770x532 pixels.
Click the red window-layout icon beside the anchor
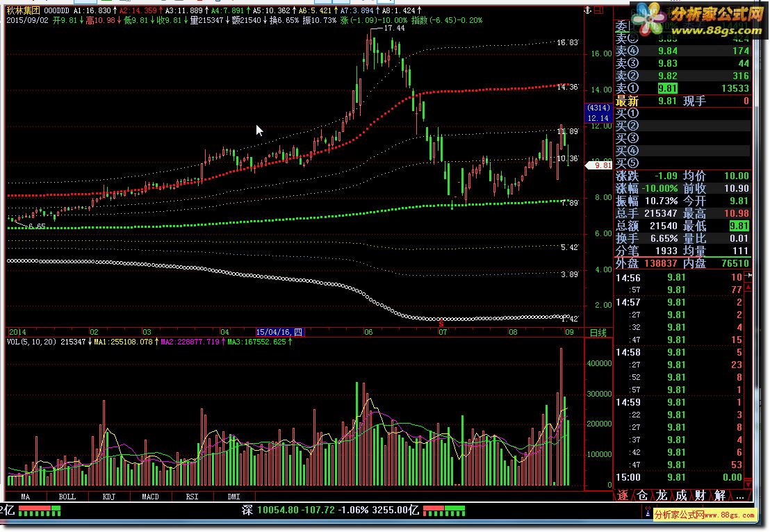pyautogui.click(x=598, y=10)
